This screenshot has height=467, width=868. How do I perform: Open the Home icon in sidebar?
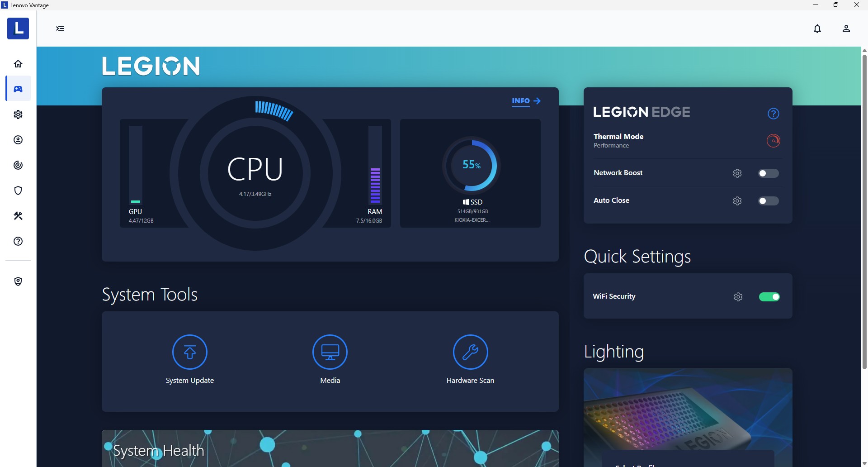pos(18,64)
